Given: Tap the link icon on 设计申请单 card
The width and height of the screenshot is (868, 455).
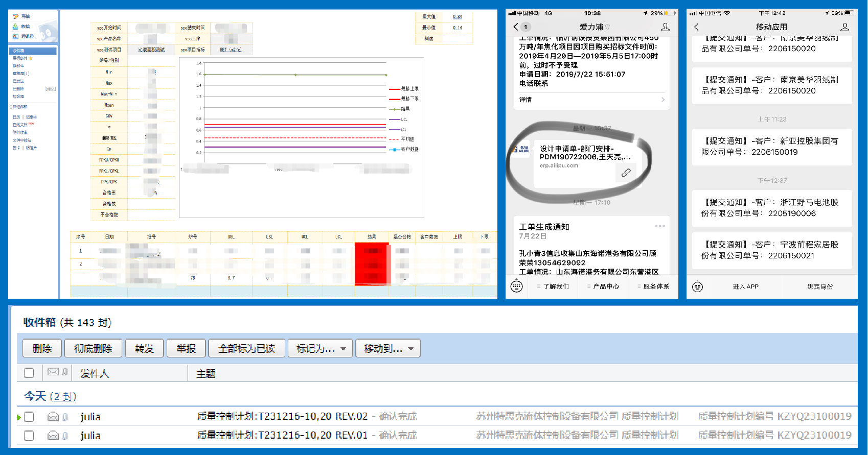Looking at the screenshot, I should click(x=626, y=173).
